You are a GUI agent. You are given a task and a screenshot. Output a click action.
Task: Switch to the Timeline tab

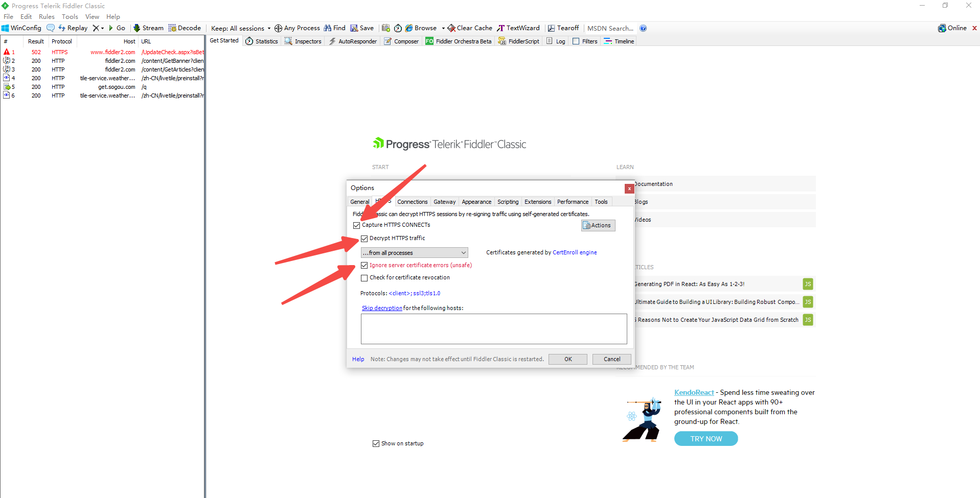click(x=619, y=41)
